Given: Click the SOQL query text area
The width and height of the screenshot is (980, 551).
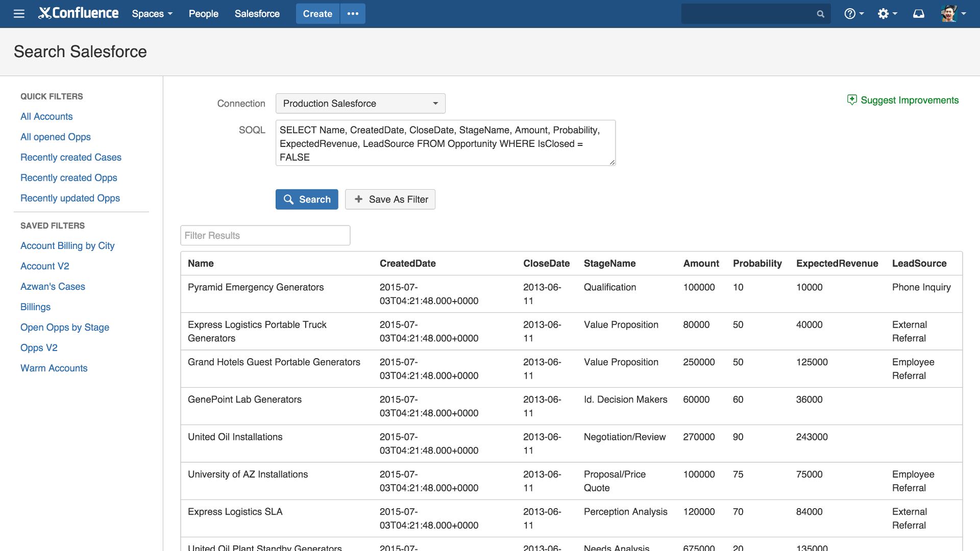Looking at the screenshot, I should [445, 143].
